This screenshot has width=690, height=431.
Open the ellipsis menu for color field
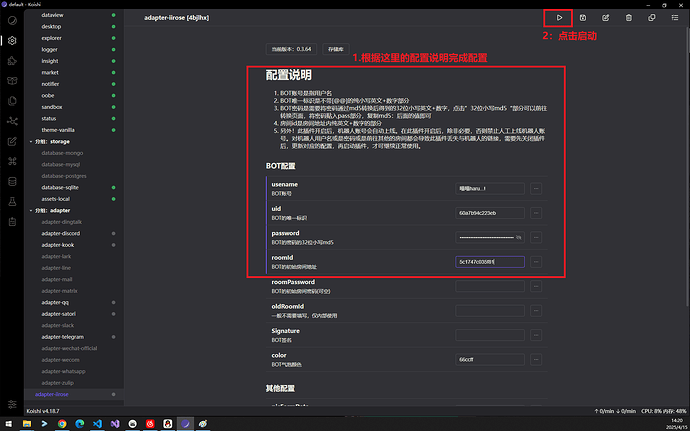click(536, 360)
